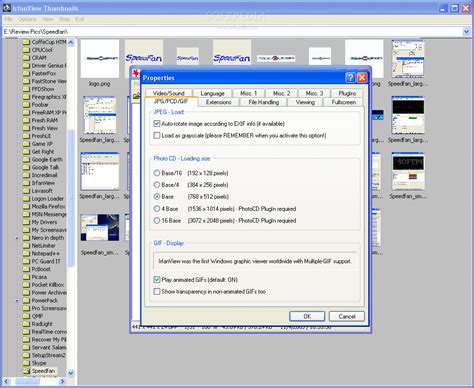Open the Misc. 2 tab

pos(281,93)
